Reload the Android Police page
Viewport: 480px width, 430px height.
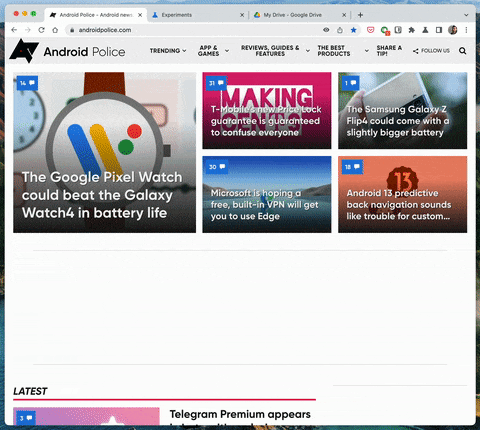41,30
